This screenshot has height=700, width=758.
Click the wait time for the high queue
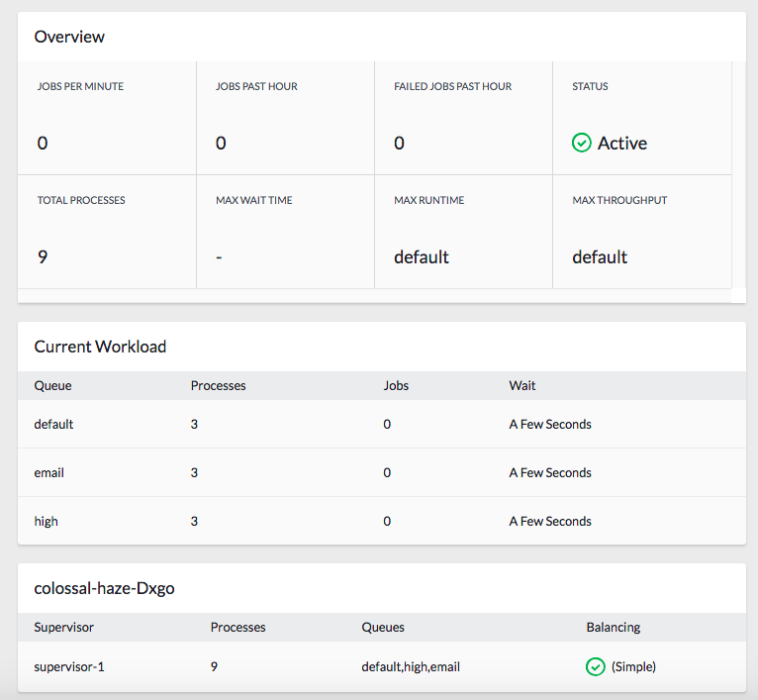pos(550,521)
